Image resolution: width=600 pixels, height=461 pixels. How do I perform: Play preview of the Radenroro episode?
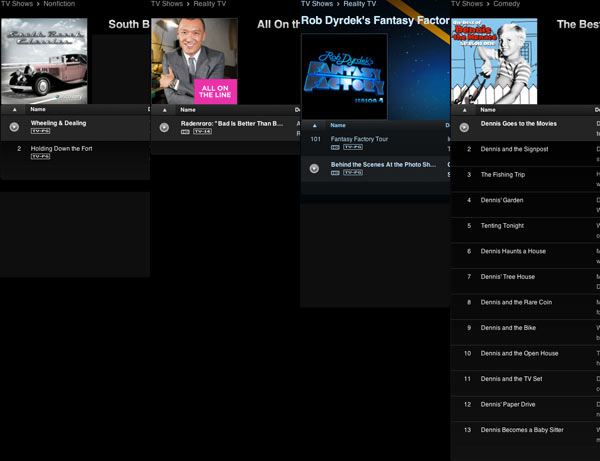164,127
